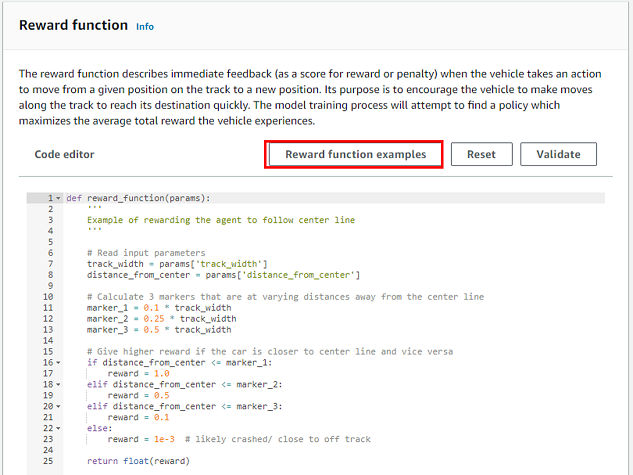Viewport: 633px width, 475px height.
Task: Collapse the elif block at line 20
Action: (x=58, y=406)
